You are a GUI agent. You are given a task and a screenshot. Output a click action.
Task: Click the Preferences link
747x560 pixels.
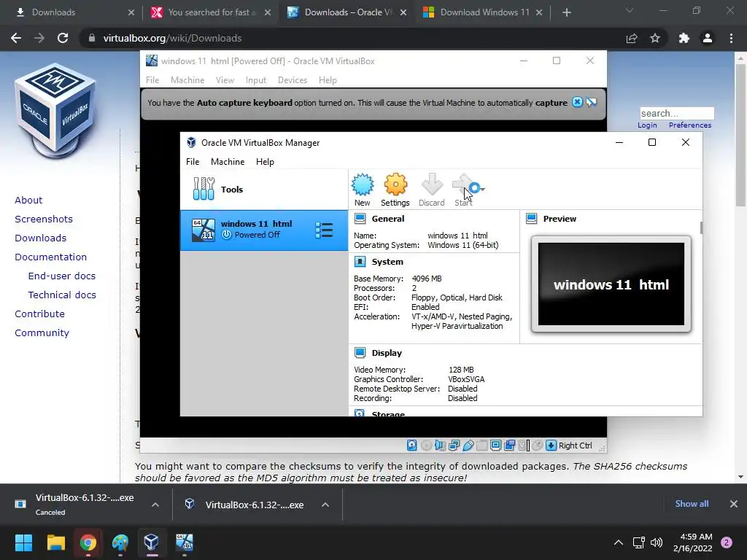pyautogui.click(x=690, y=125)
